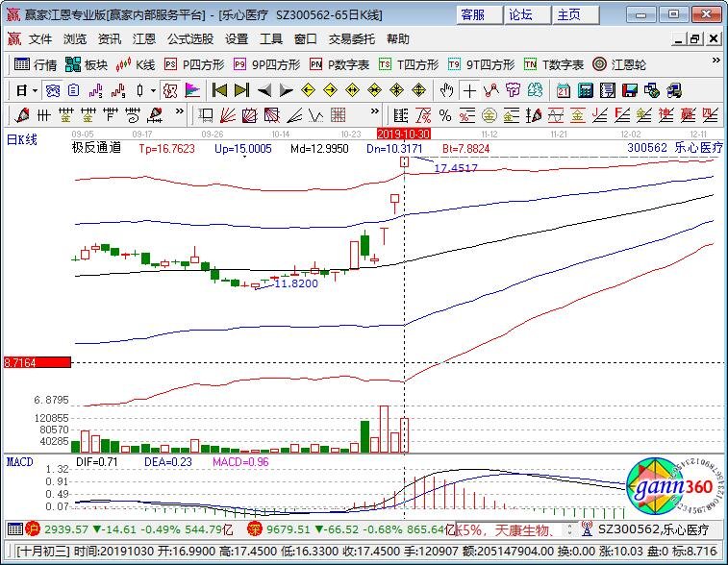Open the P数字表 tool

pyautogui.click(x=339, y=64)
